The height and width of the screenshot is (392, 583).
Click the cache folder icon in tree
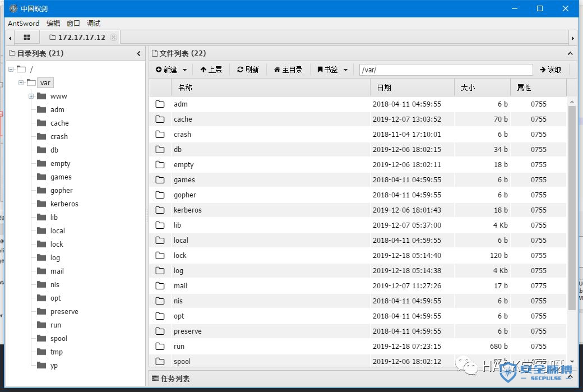pos(41,123)
